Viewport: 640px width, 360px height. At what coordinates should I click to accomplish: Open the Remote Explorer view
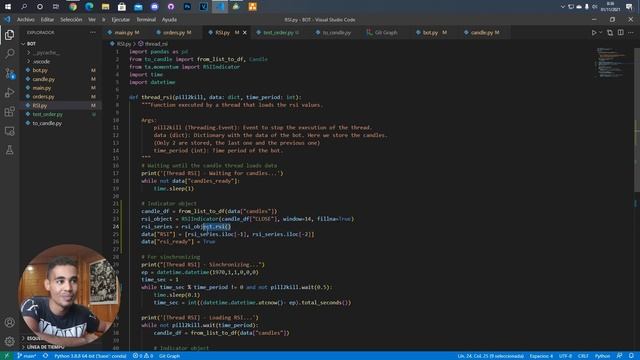(x=9, y=131)
